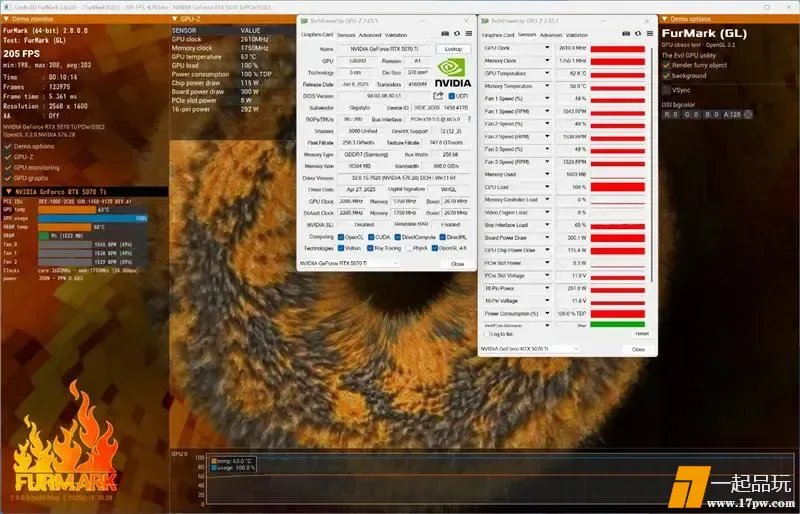Click the Ray Tracing checkbox
Screen dimensions: 800x514
pos(370,248)
